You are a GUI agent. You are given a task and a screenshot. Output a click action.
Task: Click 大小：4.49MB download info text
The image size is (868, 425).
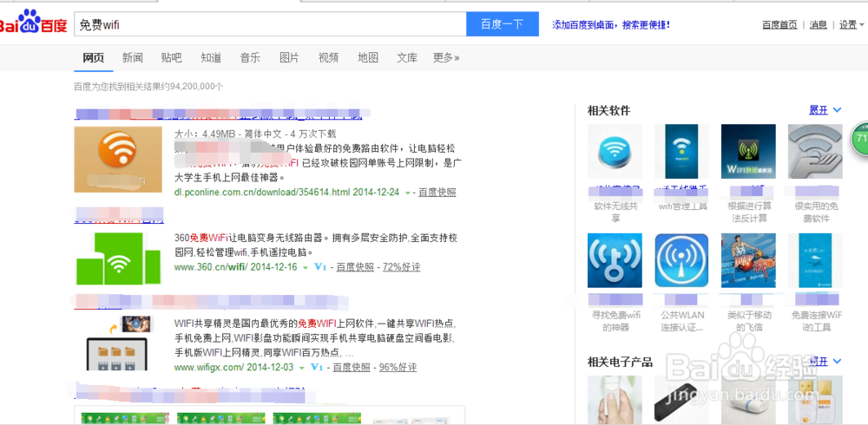coord(255,134)
